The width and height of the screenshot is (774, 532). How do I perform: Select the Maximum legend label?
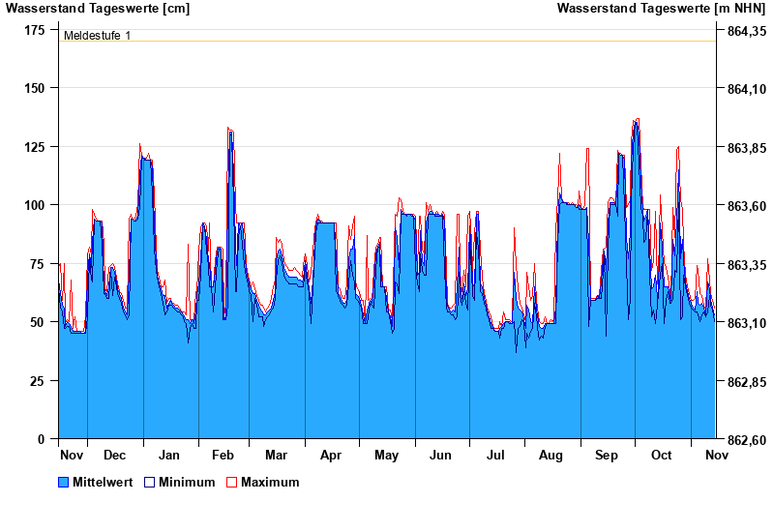point(270,482)
